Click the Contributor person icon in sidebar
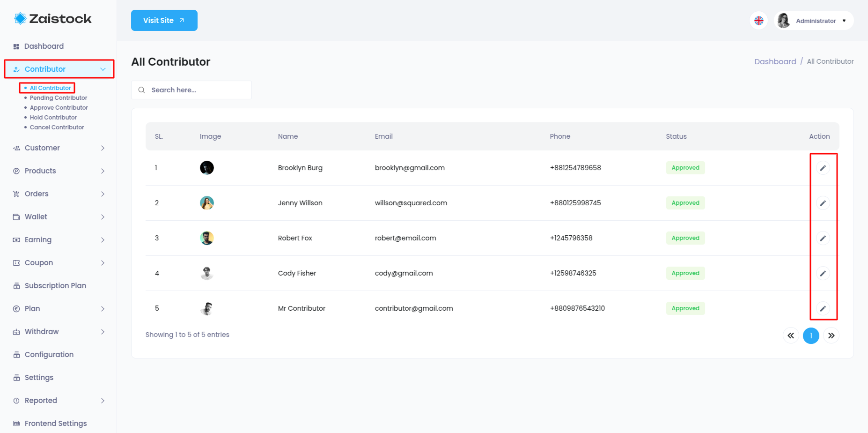 [16, 69]
